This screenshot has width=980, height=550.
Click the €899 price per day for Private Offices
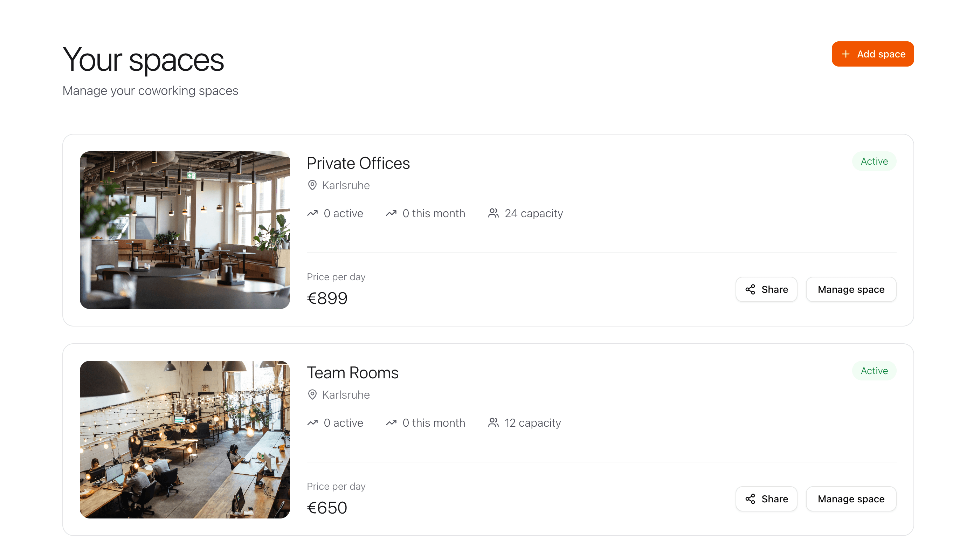pos(327,298)
